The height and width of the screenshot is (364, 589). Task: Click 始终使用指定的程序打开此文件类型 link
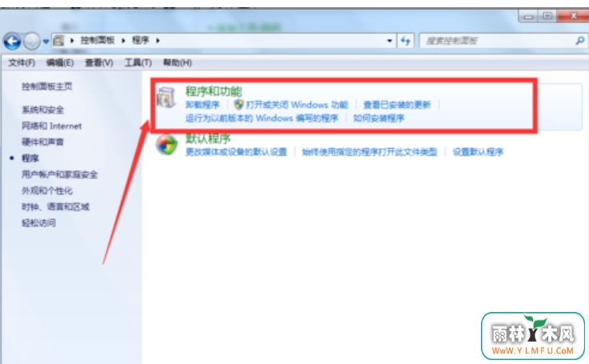point(370,152)
